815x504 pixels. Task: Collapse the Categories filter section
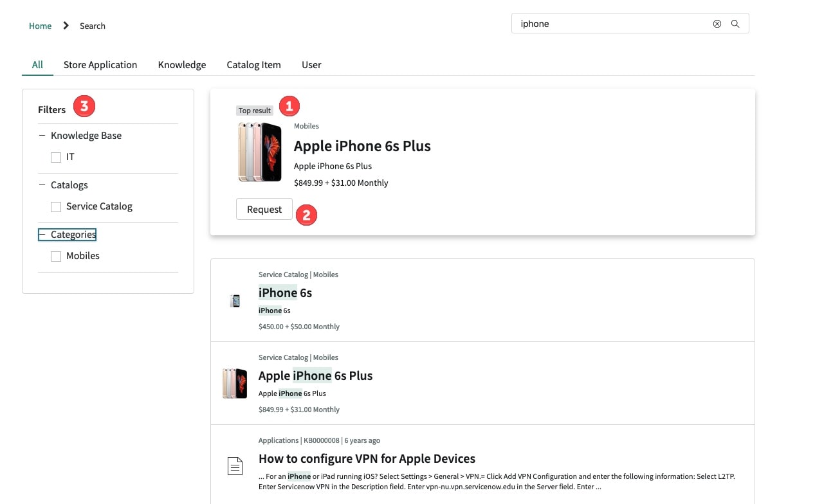42,234
